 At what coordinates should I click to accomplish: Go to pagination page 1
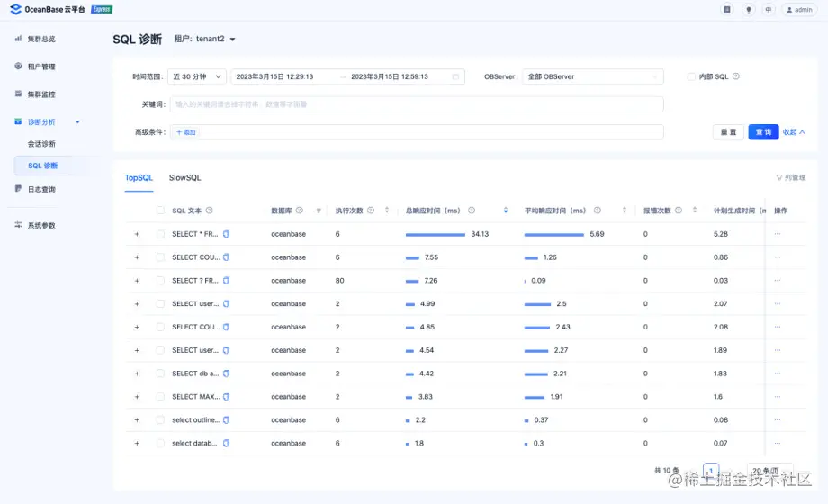pos(711,470)
